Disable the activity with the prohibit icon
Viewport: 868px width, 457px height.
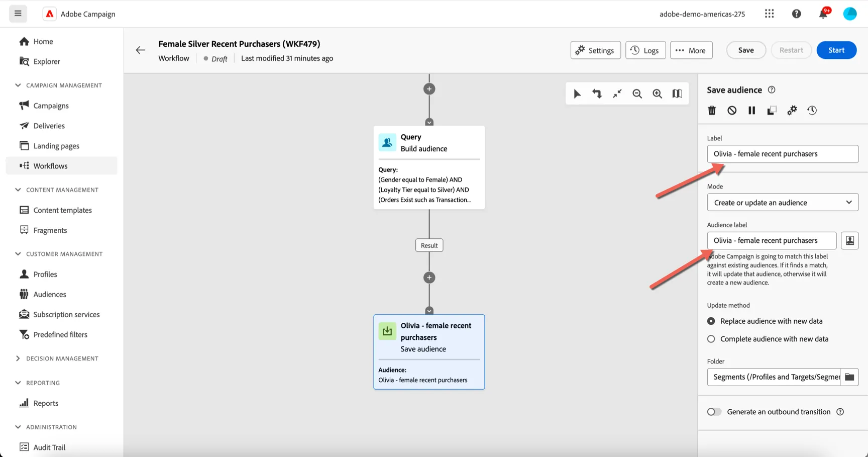732,110
